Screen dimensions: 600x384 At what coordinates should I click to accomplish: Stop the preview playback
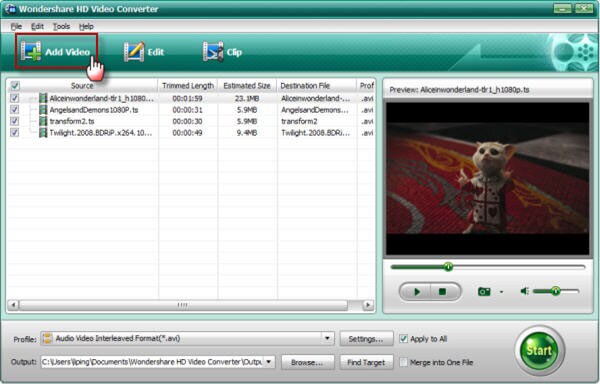point(443,292)
